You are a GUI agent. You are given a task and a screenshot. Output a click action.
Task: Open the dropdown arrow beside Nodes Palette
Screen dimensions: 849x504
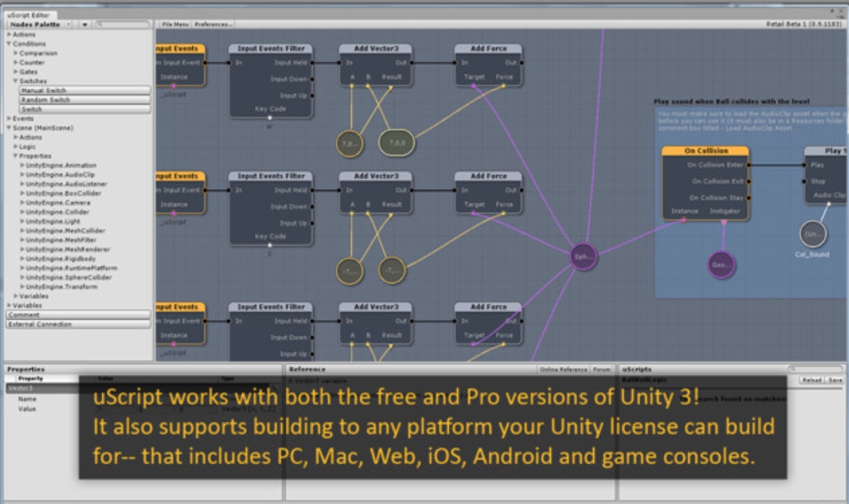coord(85,25)
